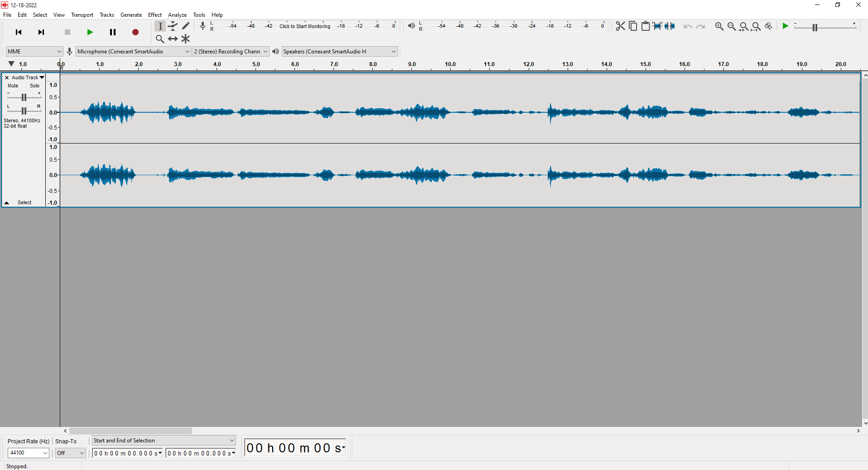Screen dimensions: 868x470
Task: Open the Project Rate 44100 dropdown
Action: point(28,453)
